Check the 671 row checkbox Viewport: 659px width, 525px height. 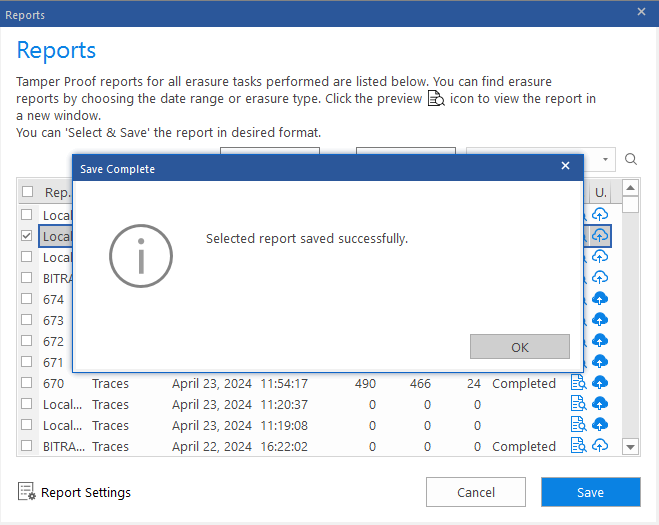26,361
